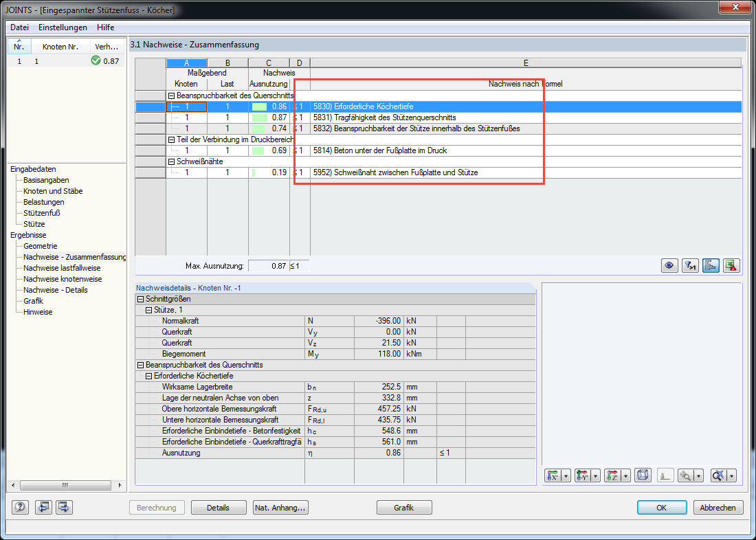Select 'Nachweise knotenweise' in navigator
The height and width of the screenshot is (540, 756).
point(63,279)
